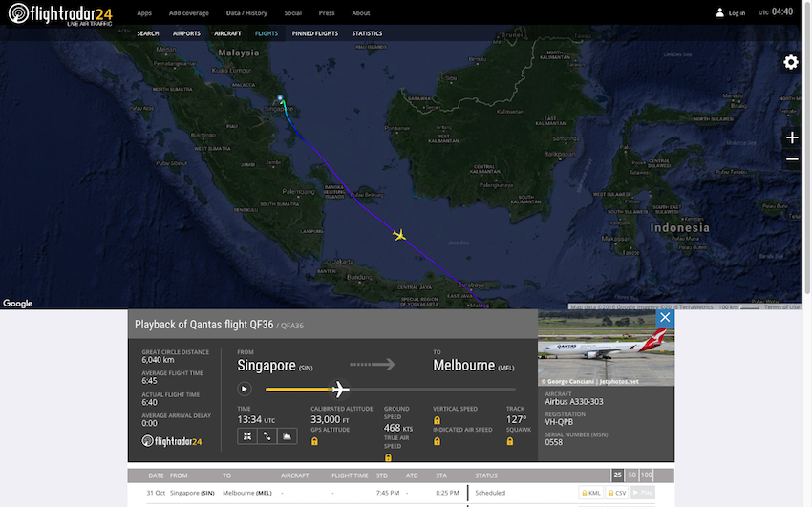Click registration VH-QPB
Viewport: 812px width, 507px height.
(559, 422)
